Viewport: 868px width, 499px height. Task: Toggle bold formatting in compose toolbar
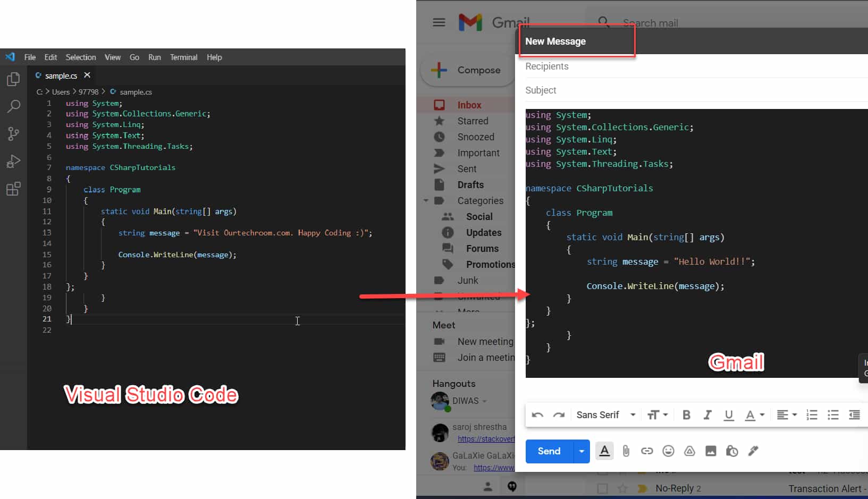pyautogui.click(x=686, y=415)
